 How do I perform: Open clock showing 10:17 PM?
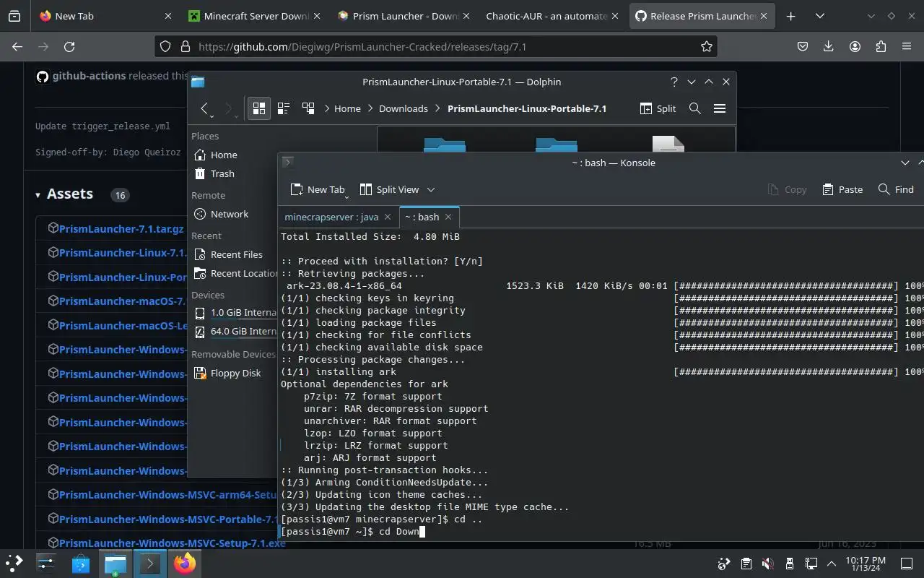[866, 564]
